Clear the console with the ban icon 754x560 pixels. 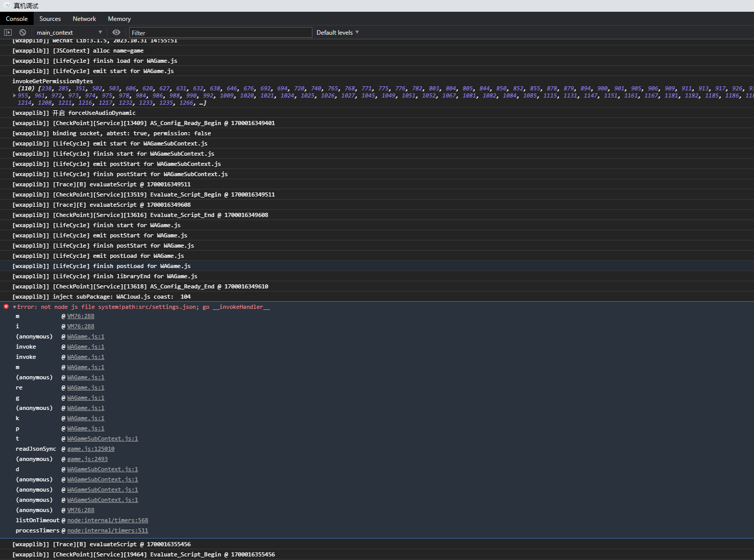[22, 32]
